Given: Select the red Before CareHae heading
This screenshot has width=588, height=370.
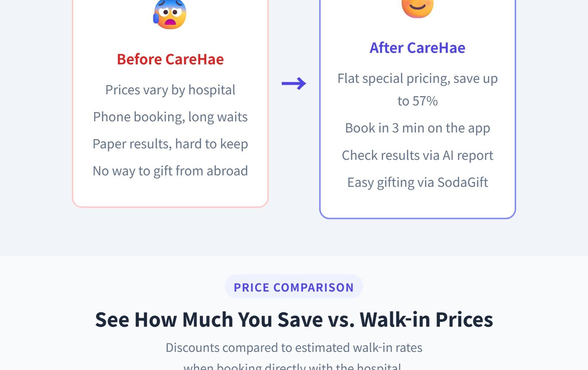Looking at the screenshot, I should coord(170,59).
